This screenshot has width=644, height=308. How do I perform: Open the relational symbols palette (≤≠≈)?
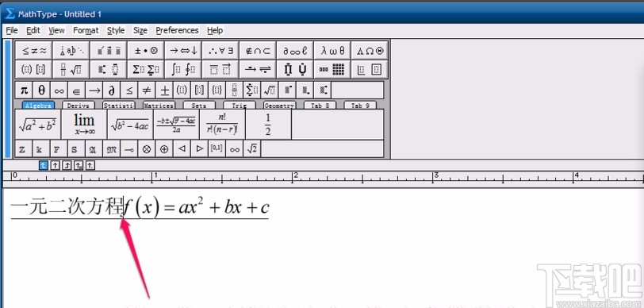coord(33,51)
